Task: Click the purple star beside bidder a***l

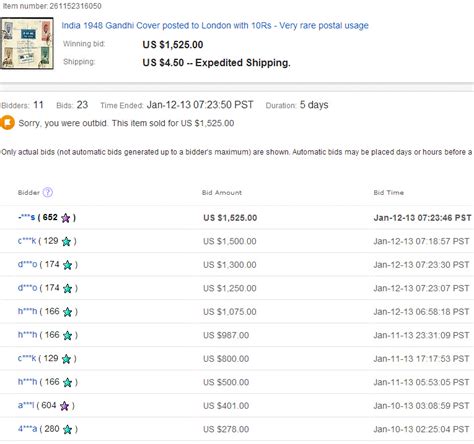Action: [x=64, y=406]
